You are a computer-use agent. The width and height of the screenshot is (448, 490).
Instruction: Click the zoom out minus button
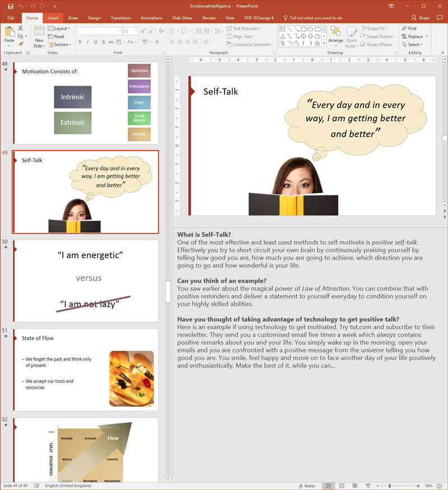click(377, 486)
